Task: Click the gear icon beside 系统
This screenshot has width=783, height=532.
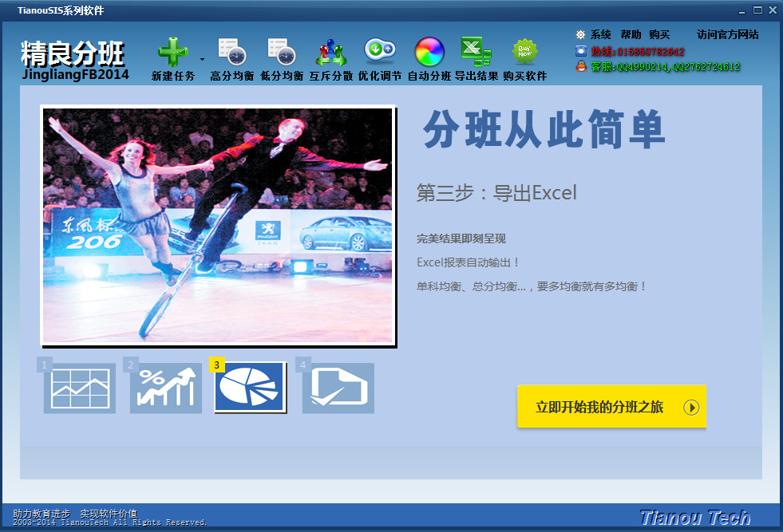Action: (x=580, y=34)
